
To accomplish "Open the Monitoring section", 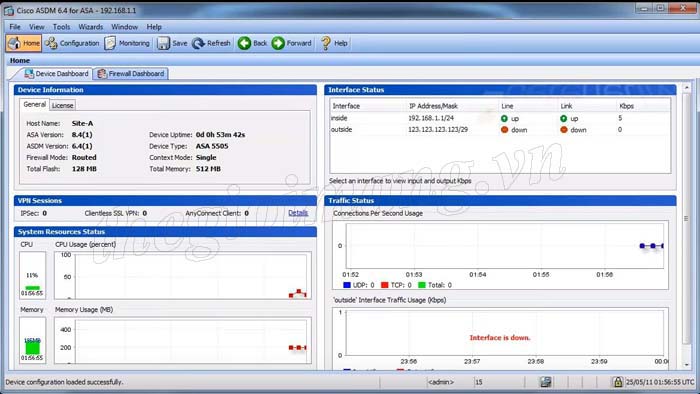I will coord(128,43).
